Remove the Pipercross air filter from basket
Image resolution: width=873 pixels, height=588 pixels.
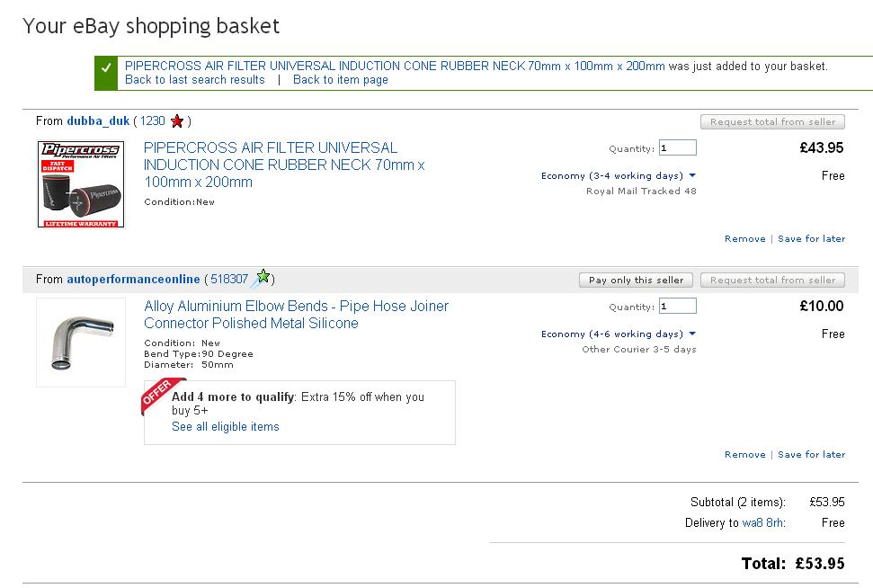pos(744,239)
